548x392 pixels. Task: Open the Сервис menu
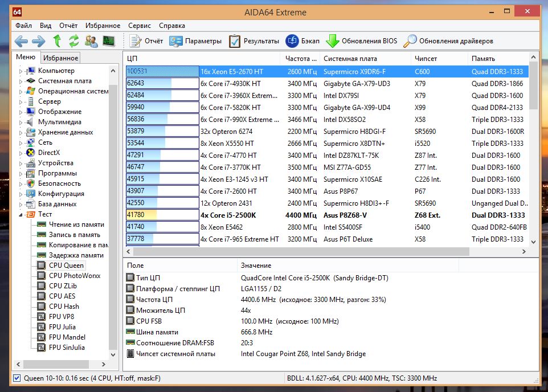click(x=140, y=26)
